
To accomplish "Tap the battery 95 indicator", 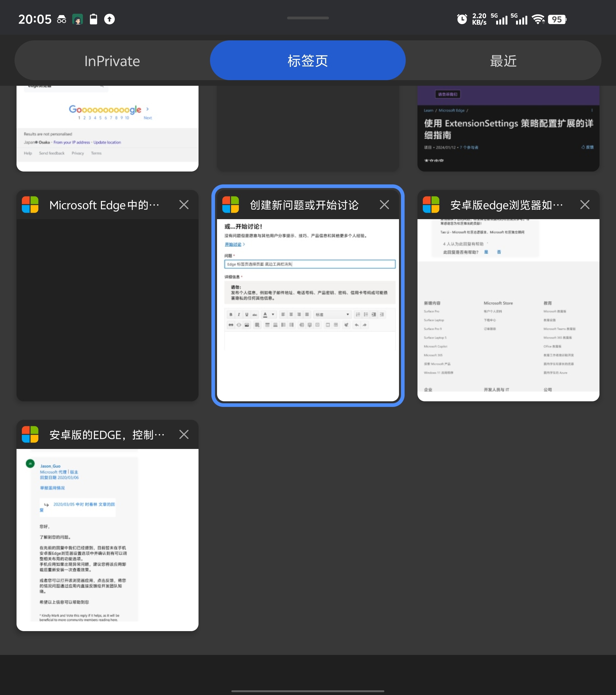I will pyautogui.click(x=557, y=19).
